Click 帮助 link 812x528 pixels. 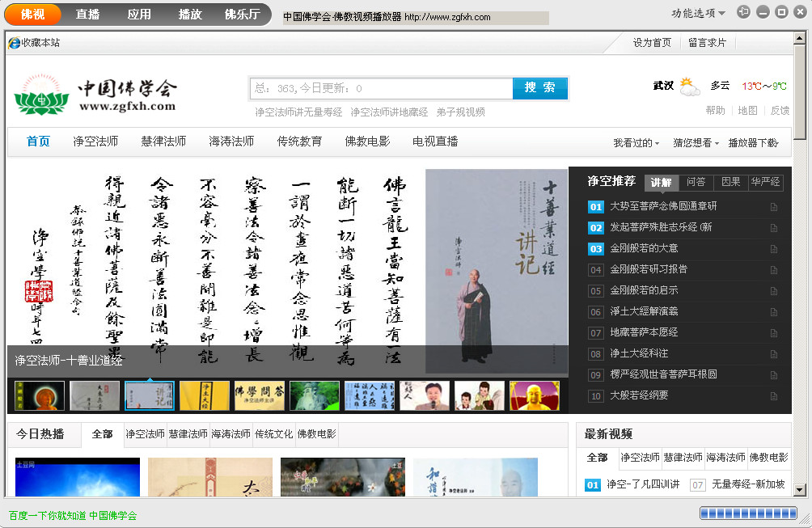pyautogui.click(x=715, y=110)
